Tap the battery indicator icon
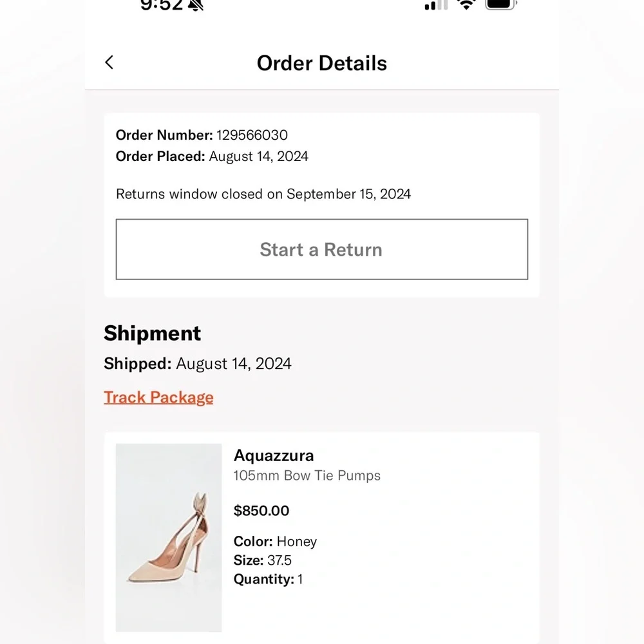Viewport: 644px width, 644px height. (x=500, y=5)
